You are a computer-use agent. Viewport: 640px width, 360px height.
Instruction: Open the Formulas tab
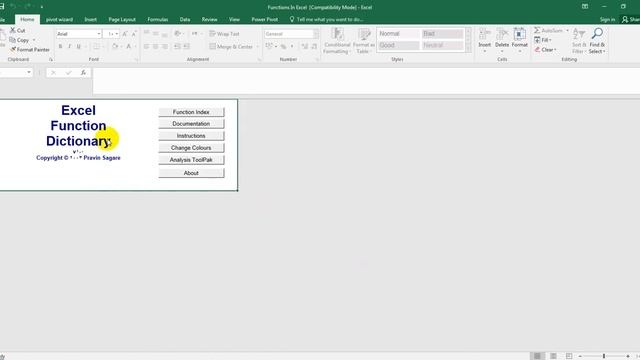[x=158, y=19]
